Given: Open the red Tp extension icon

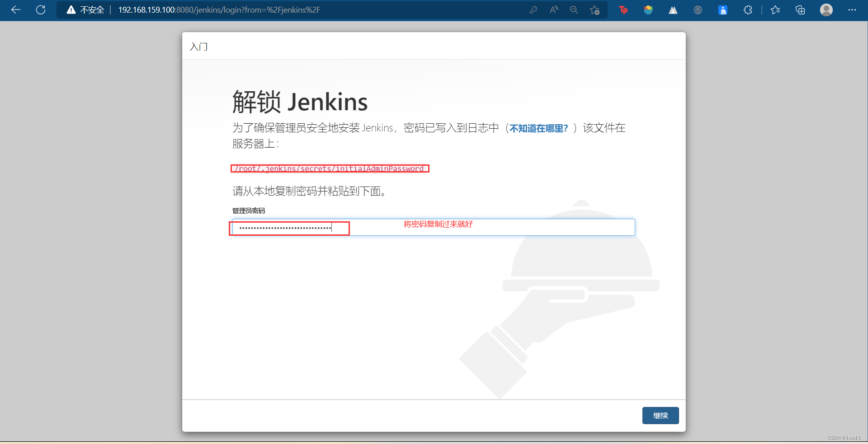Looking at the screenshot, I should point(623,10).
